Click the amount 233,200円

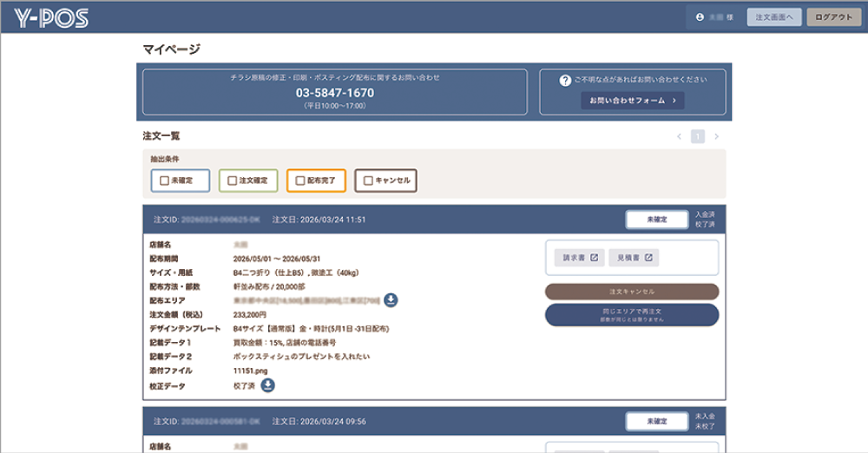coord(250,314)
